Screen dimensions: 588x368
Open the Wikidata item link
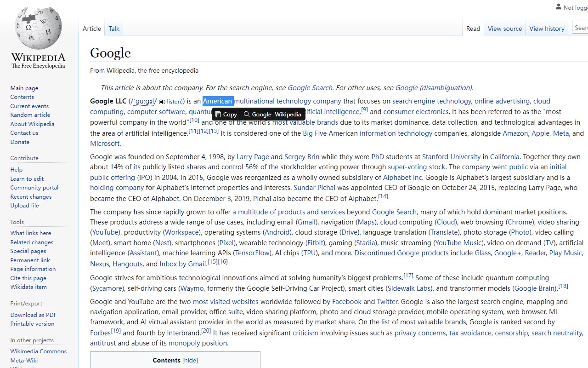coord(28,287)
